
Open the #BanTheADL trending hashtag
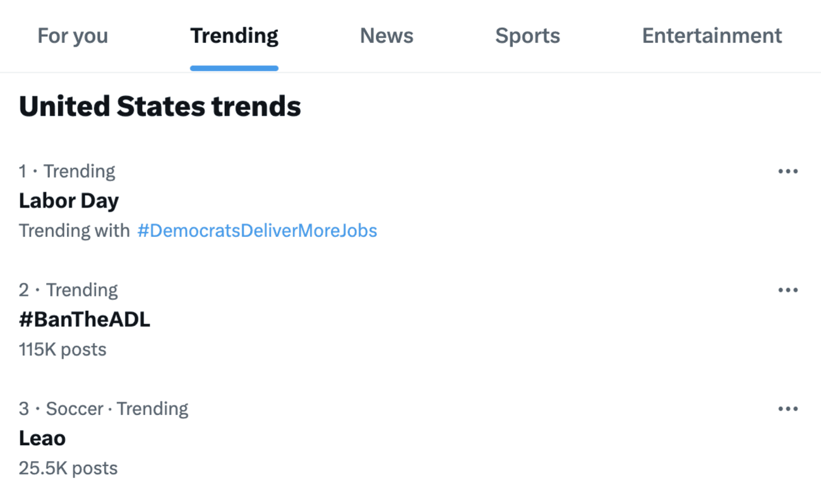(x=85, y=320)
